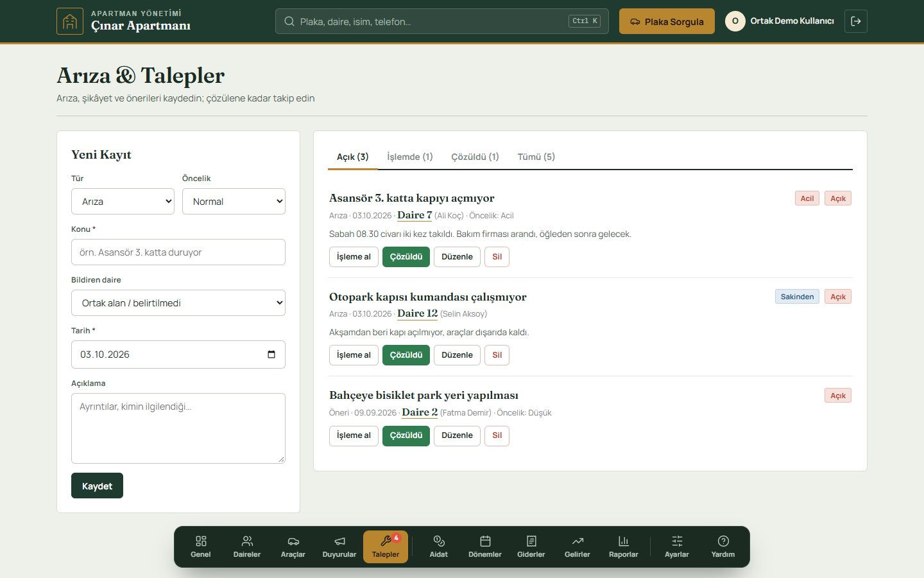Click the Konu text input field
924x578 pixels.
pyautogui.click(x=178, y=252)
